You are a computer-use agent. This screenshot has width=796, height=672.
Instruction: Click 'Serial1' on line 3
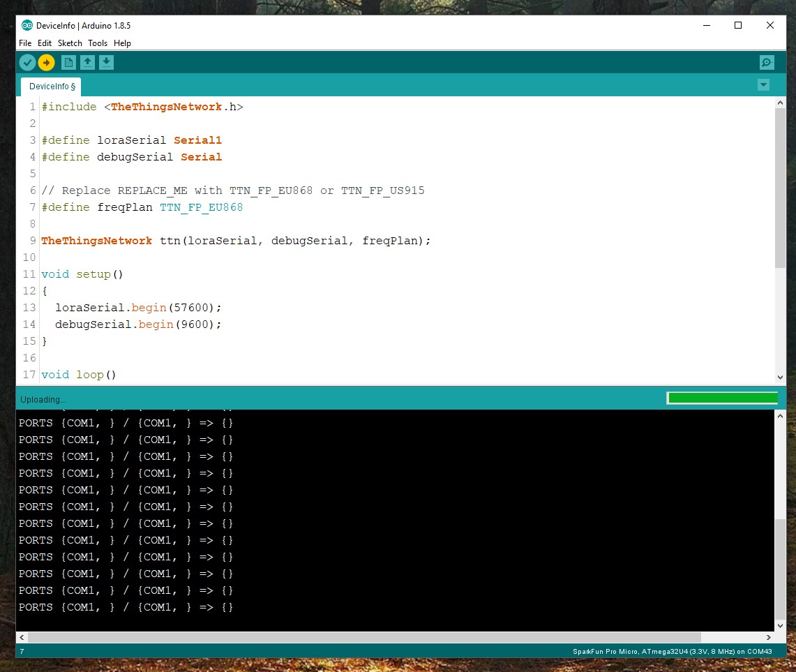point(198,140)
